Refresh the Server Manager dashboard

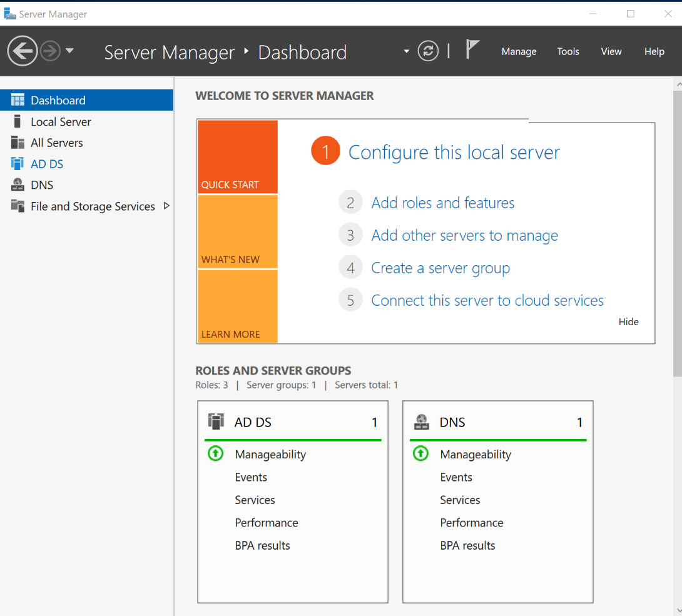point(428,51)
